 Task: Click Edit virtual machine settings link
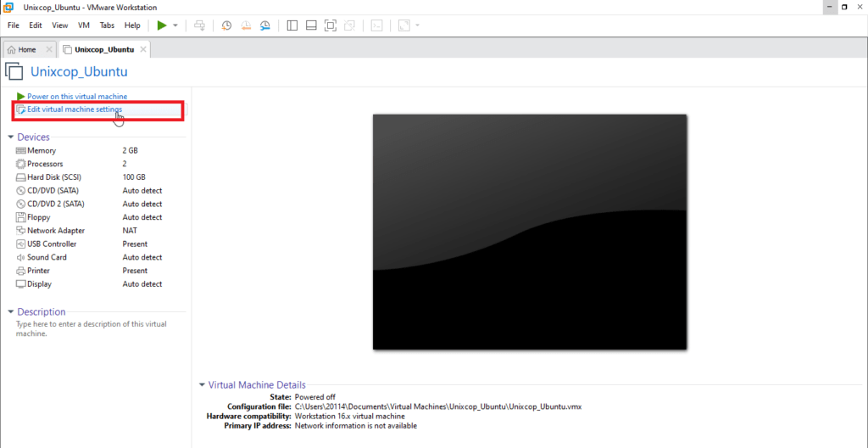point(75,109)
